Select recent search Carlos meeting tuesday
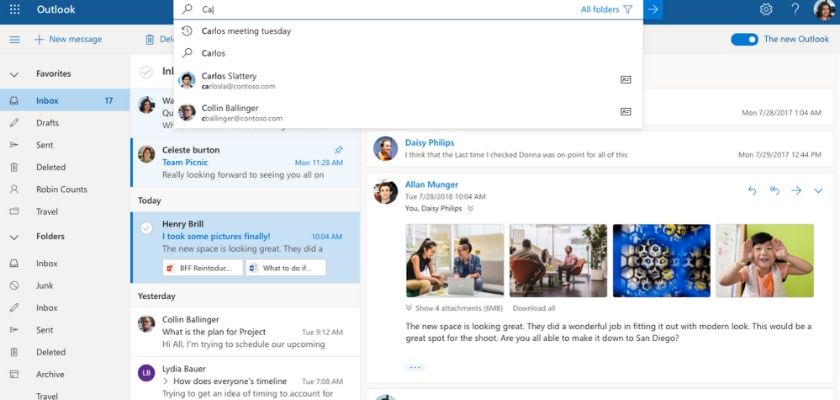 tap(408, 31)
